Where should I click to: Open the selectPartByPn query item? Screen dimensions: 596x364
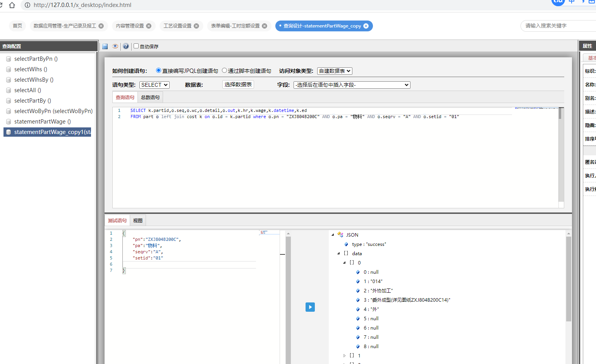[36, 59]
